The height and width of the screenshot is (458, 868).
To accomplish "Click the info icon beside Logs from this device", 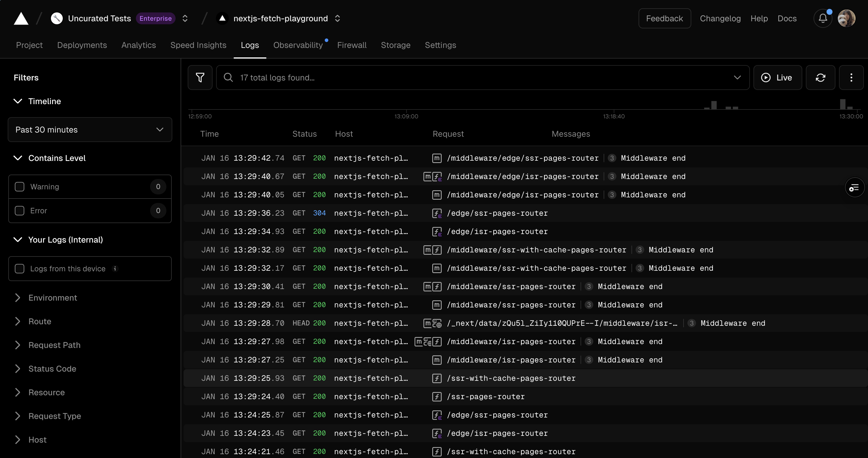I will (x=115, y=269).
